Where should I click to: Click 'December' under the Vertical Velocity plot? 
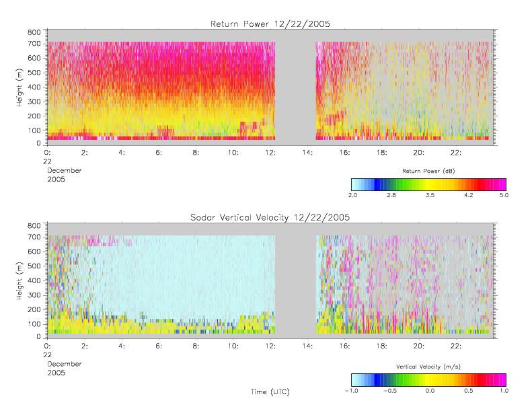tap(65, 364)
